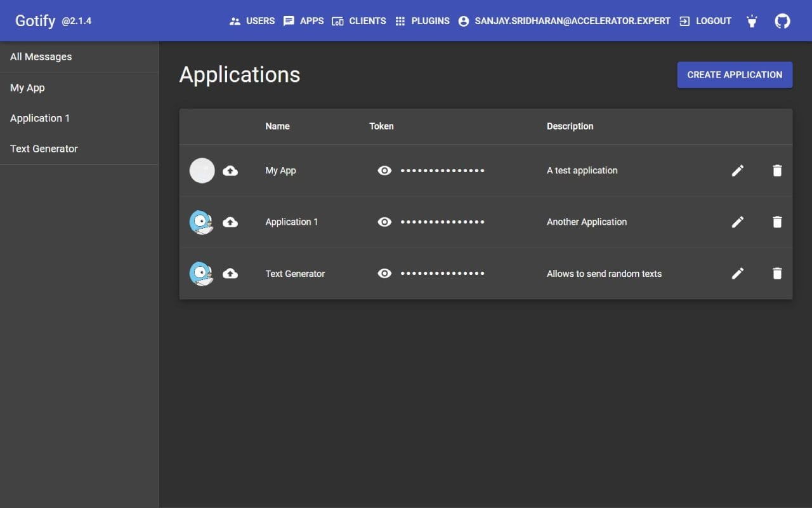Screen dimensions: 812x508
Task: Edit Application 1 with the pencil icon
Action: tap(737, 222)
